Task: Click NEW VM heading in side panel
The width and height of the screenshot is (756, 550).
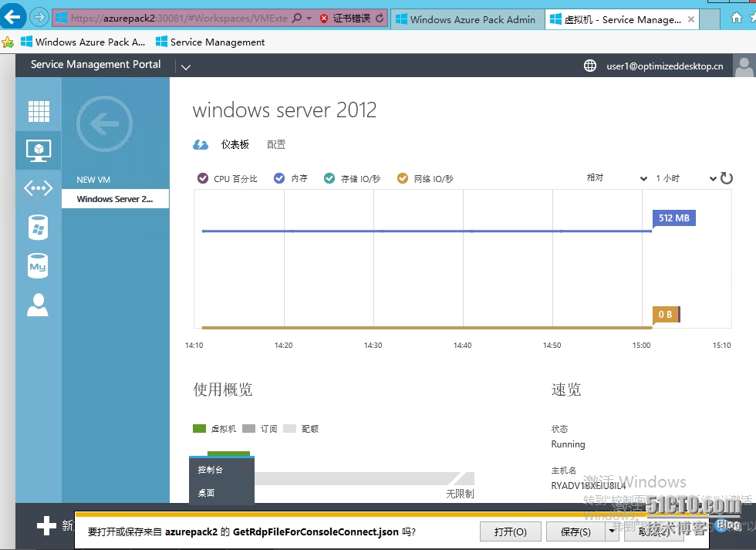Action: [93, 179]
